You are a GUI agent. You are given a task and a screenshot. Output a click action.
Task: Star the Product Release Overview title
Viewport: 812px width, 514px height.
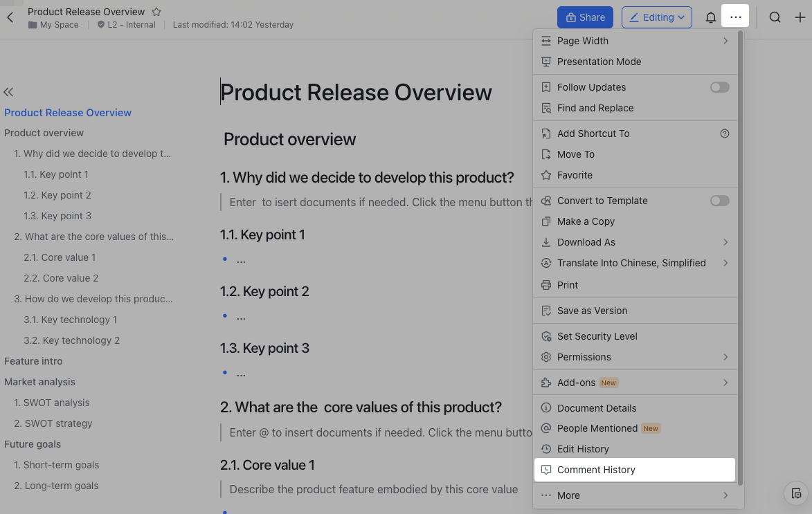(x=156, y=12)
